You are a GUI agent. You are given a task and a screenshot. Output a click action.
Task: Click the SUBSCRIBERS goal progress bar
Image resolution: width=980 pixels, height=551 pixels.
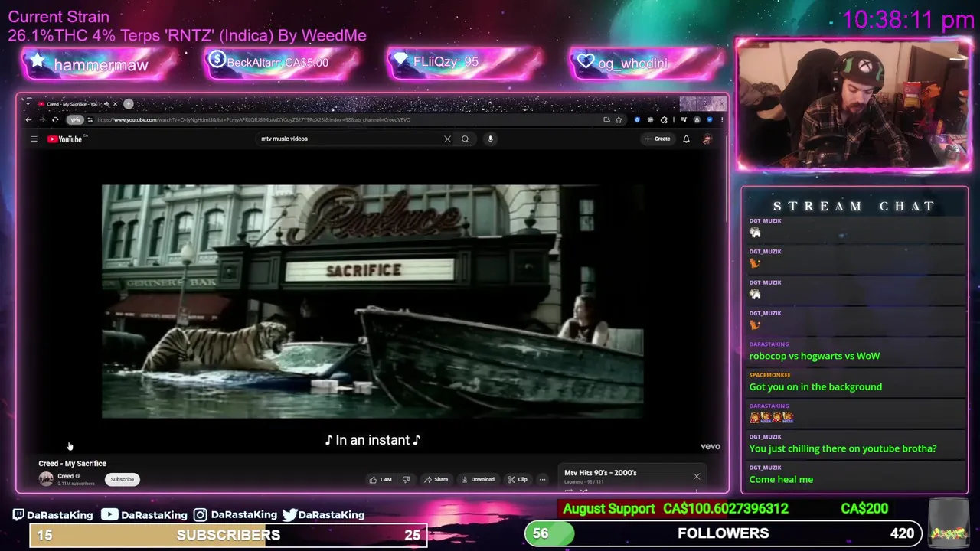click(x=228, y=534)
